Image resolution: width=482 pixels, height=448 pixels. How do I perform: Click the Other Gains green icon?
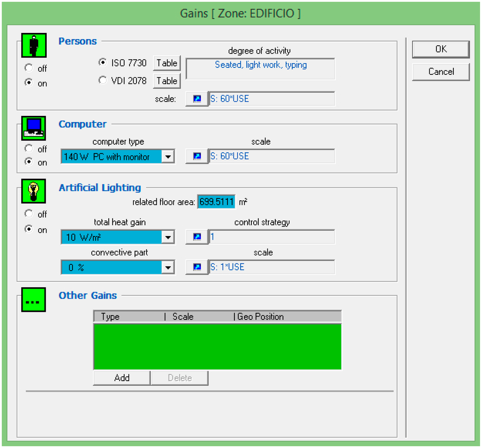tap(33, 300)
